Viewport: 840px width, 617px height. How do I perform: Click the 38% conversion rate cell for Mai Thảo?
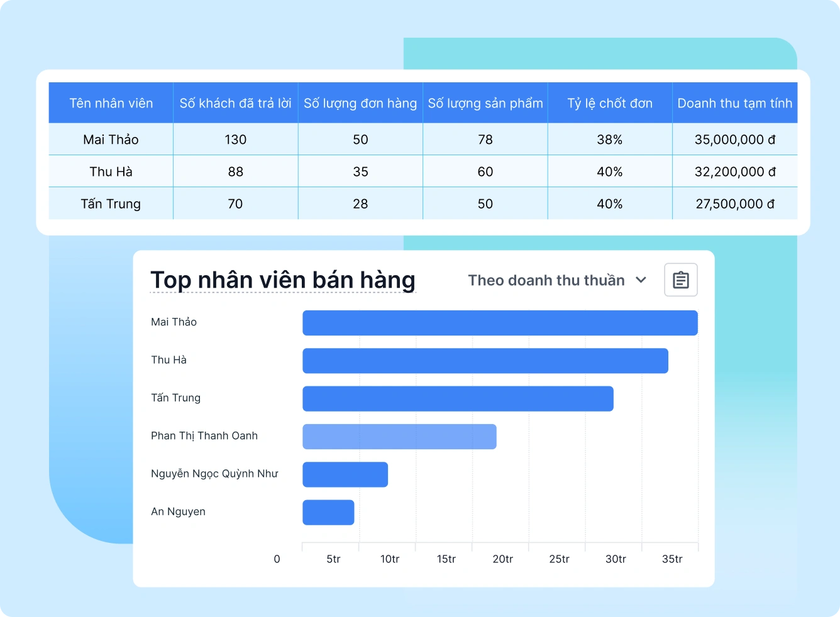pos(609,139)
